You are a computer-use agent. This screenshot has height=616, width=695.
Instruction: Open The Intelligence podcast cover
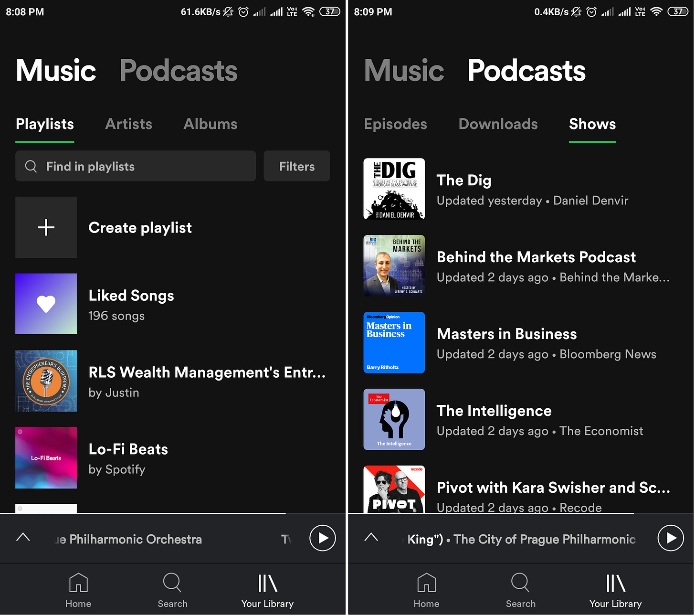click(x=394, y=419)
